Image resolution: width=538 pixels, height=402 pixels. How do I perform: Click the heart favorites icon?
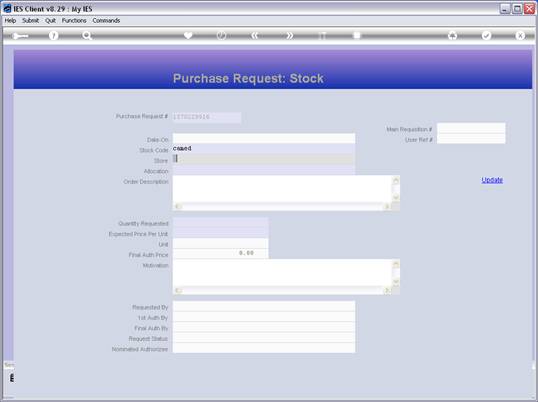tap(188, 35)
